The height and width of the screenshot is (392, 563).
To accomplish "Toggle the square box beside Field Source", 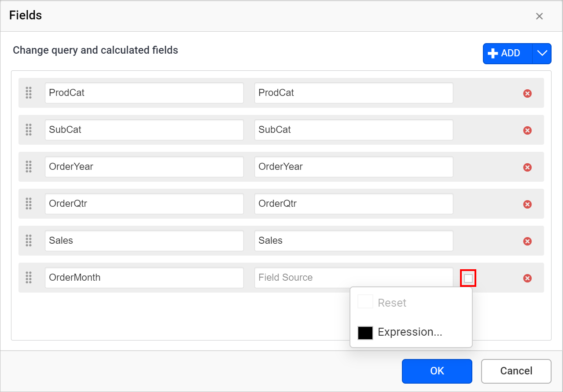I will tap(468, 278).
